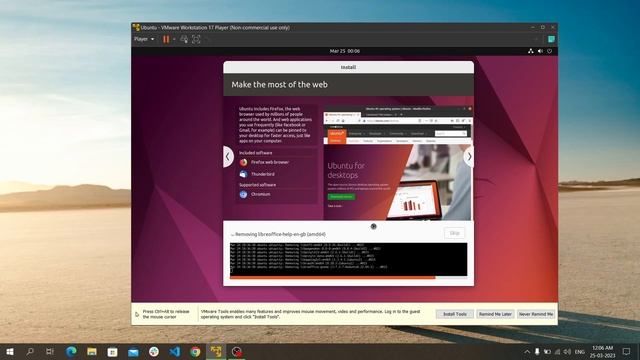Open the Windows notification center
This screenshot has width=640, height=360.
(x=627, y=351)
